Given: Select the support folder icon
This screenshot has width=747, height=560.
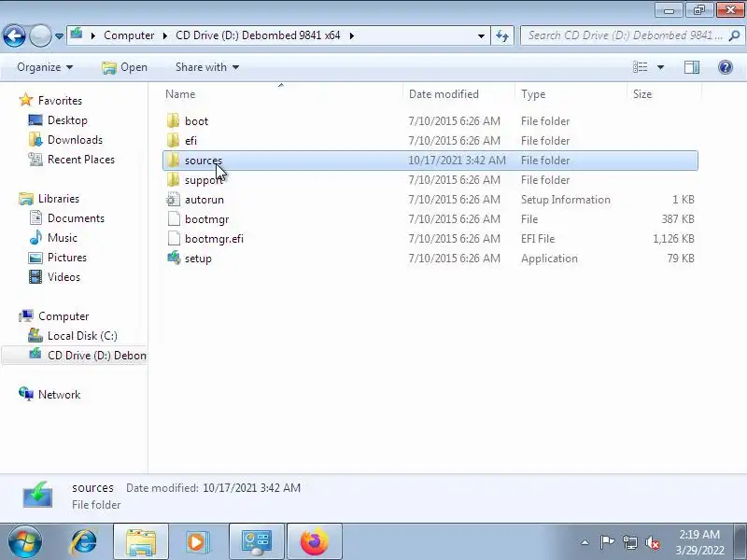Looking at the screenshot, I should tap(174, 179).
